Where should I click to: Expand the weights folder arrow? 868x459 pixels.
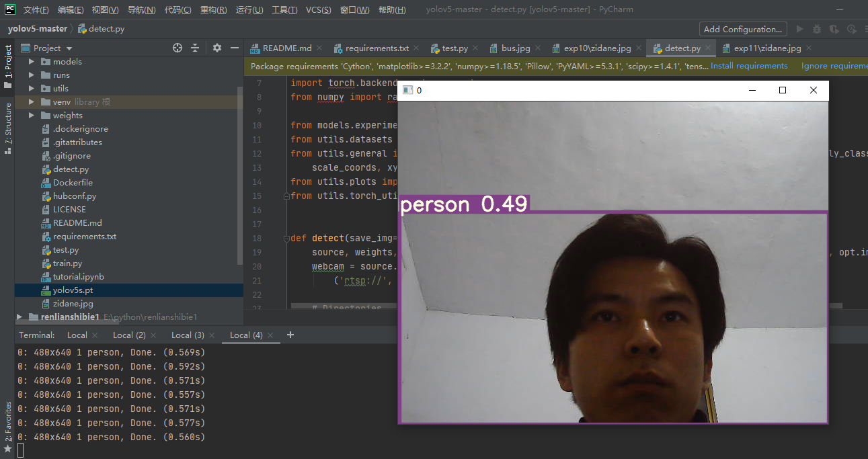coord(32,116)
